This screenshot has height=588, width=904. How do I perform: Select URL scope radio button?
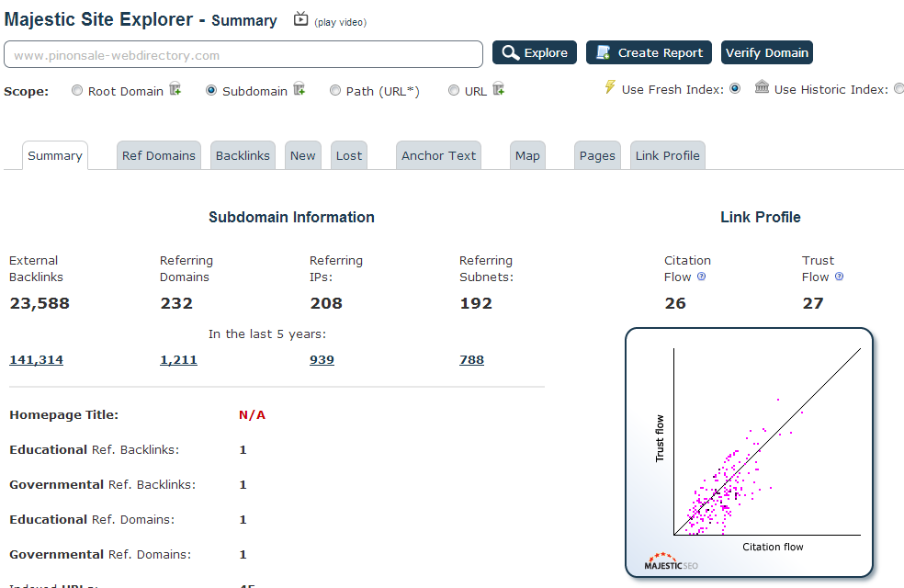point(454,91)
